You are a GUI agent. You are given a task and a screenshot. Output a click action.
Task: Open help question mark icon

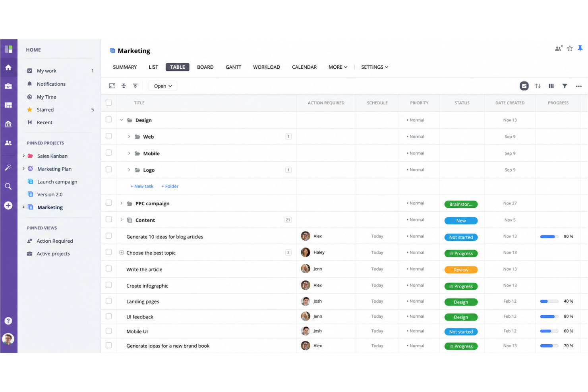click(8, 321)
